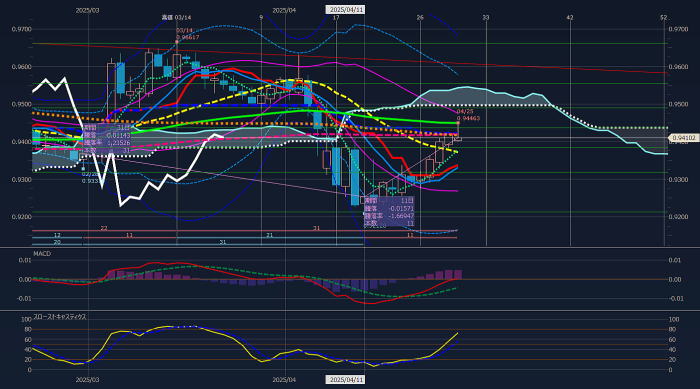Screen dimensions: 700x389
Task: Select time-cycle marker 52 at chart top
Action: point(663,17)
